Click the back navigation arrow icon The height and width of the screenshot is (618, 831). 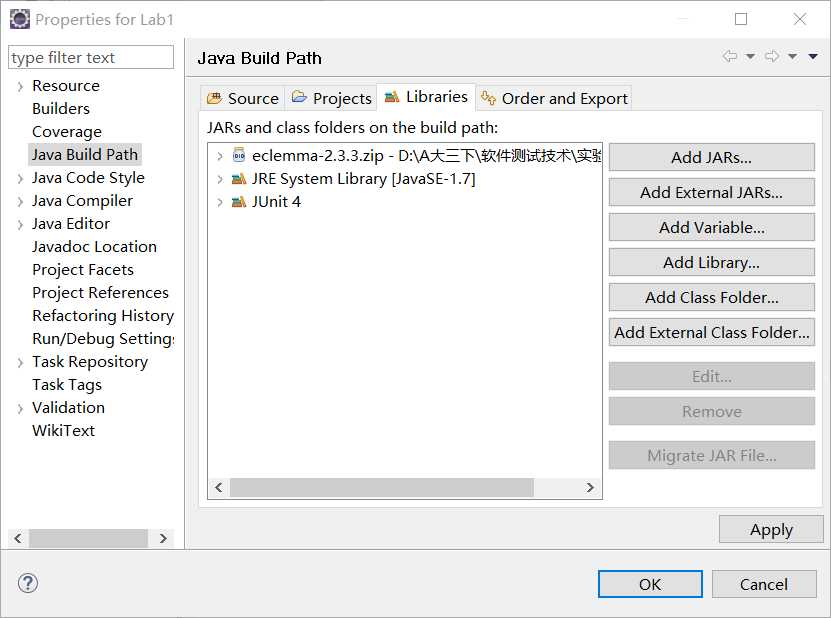[x=730, y=56]
